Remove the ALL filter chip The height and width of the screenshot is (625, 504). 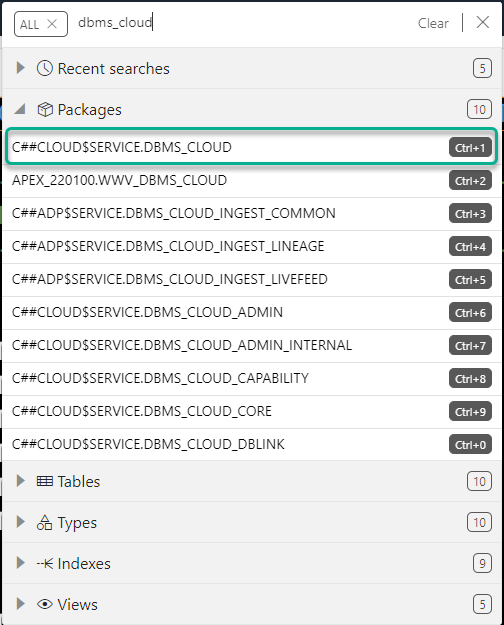52,24
